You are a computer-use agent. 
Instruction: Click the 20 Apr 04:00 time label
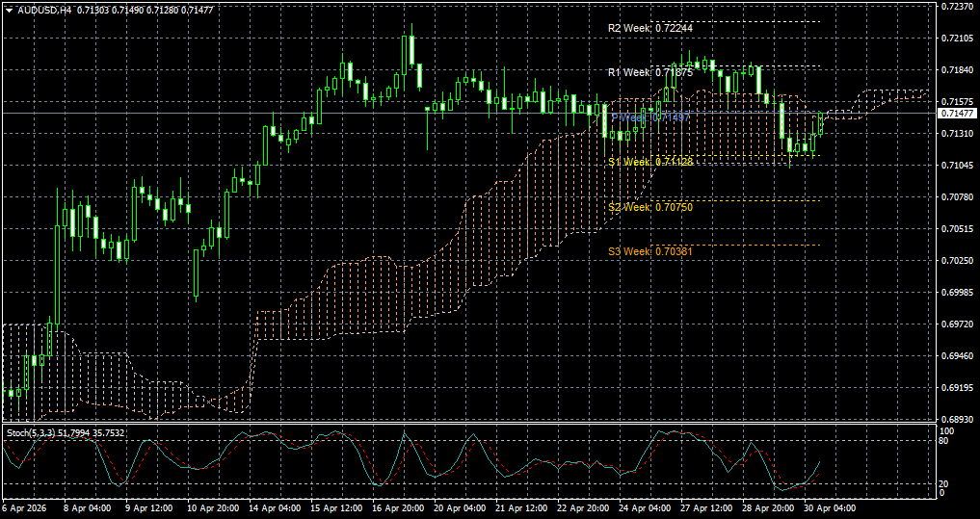point(460,509)
